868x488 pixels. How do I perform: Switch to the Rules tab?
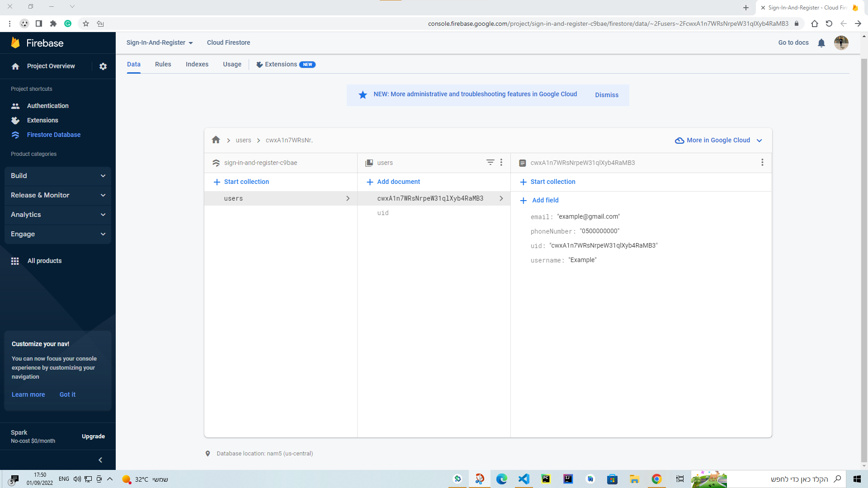coord(163,64)
